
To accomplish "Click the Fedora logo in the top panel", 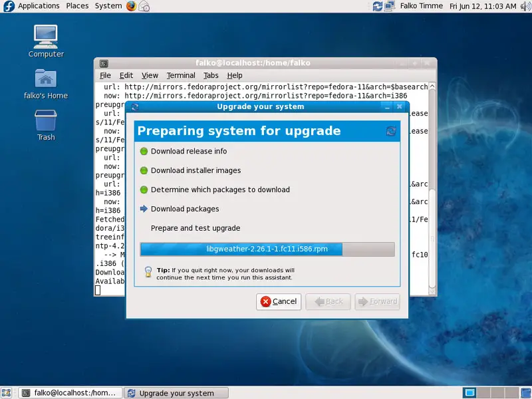I will coord(9,6).
